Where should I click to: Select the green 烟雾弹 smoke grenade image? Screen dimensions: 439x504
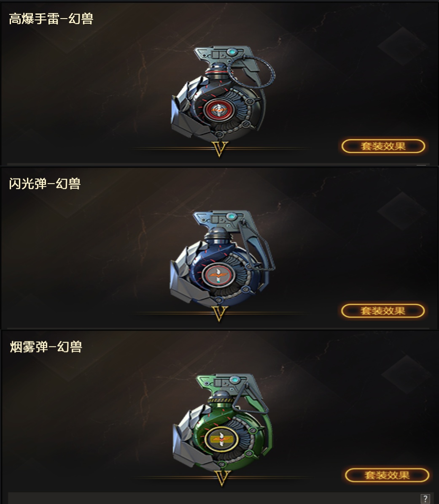(x=223, y=422)
